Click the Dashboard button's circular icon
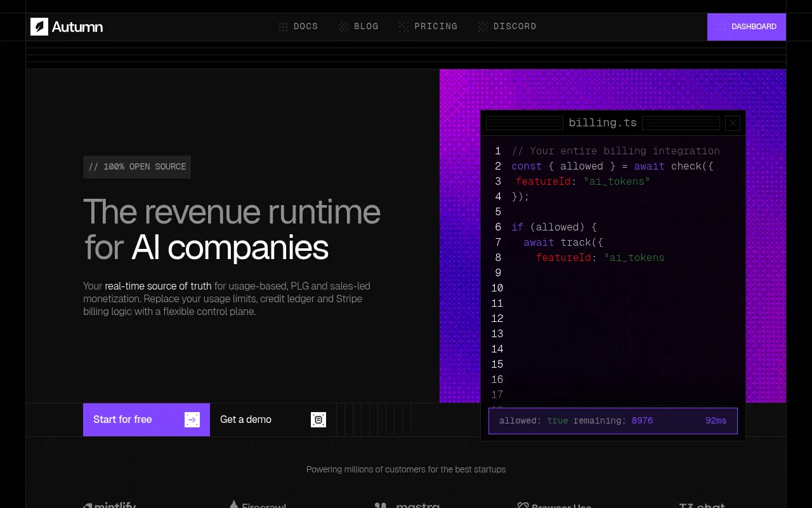The width and height of the screenshot is (812, 508). [721, 27]
